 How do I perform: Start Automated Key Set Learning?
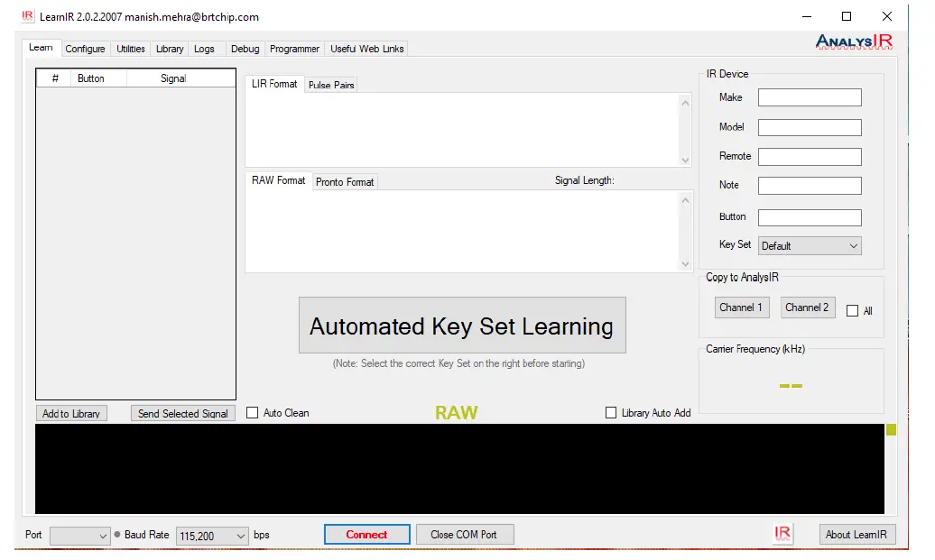[x=462, y=326]
